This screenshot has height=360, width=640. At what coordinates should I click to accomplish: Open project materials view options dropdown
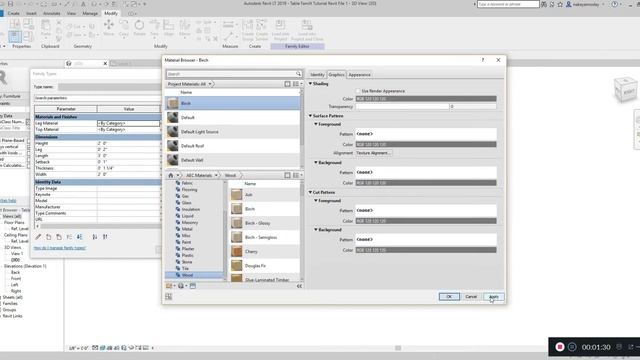pos(298,84)
